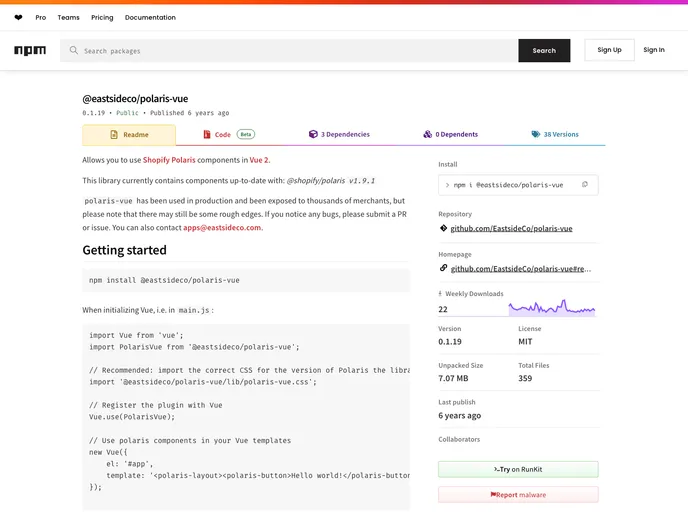Viewport: 688px width, 512px height.
Task: Click the Try on RunKit button
Action: [x=518, y=469]
